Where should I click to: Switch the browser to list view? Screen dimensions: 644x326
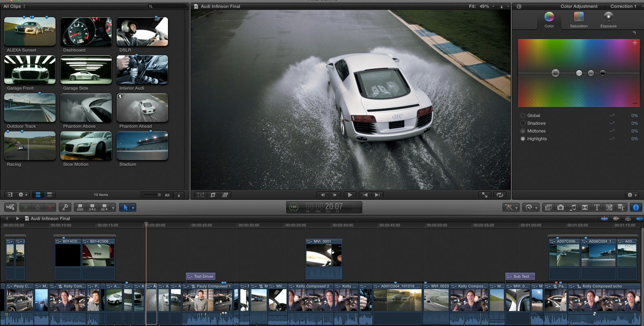tap(50, 195)
